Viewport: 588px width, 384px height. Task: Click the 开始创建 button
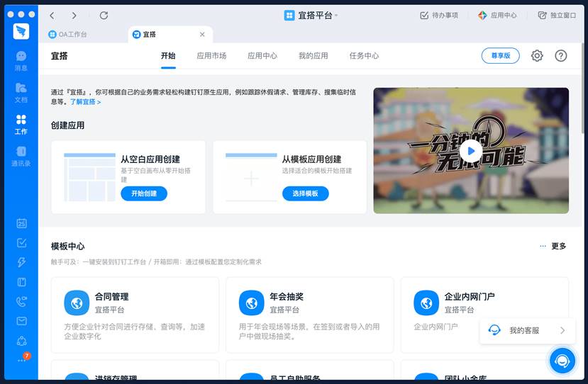(144, 193)
